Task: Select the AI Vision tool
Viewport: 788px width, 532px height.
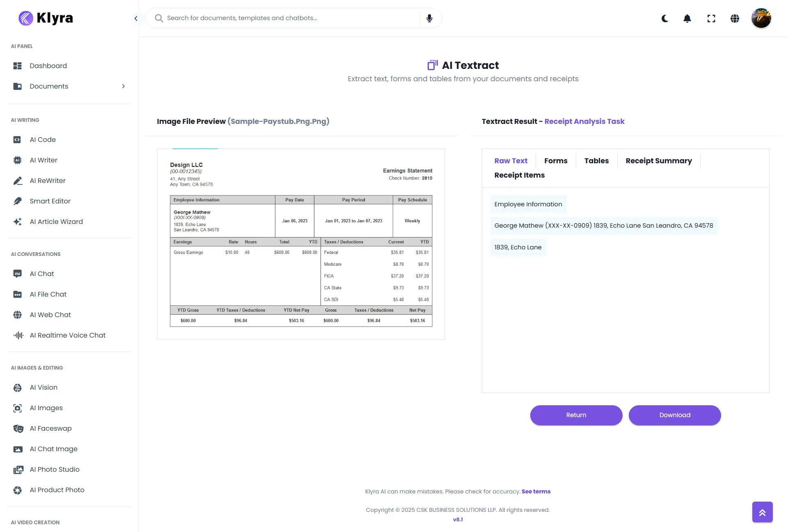Action: (43, 387)
